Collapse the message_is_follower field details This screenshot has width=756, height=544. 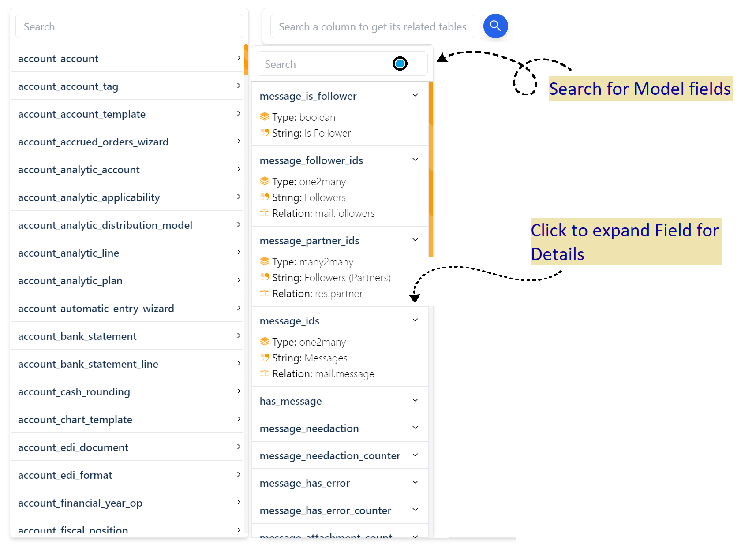click(x=415, y=96)
